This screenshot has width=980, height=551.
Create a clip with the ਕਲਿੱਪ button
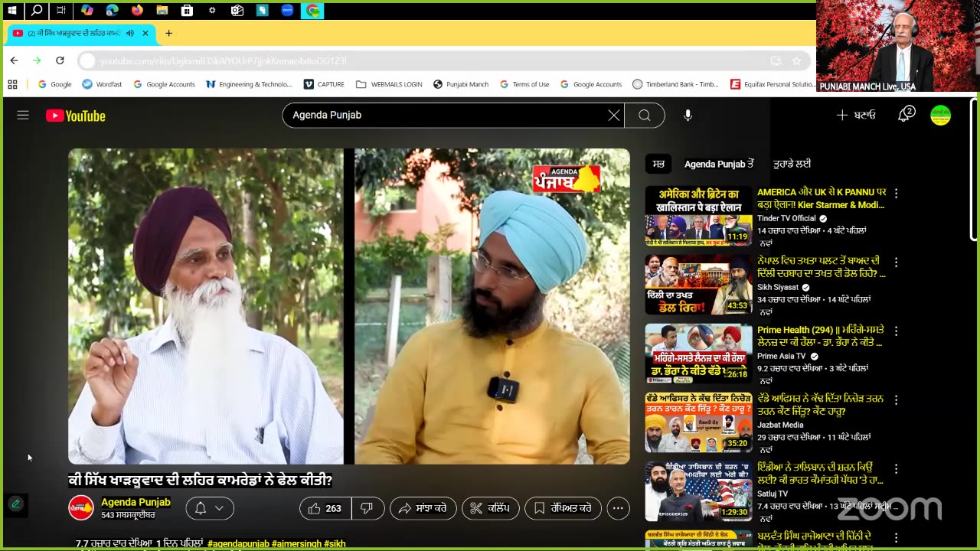[491, 508]
